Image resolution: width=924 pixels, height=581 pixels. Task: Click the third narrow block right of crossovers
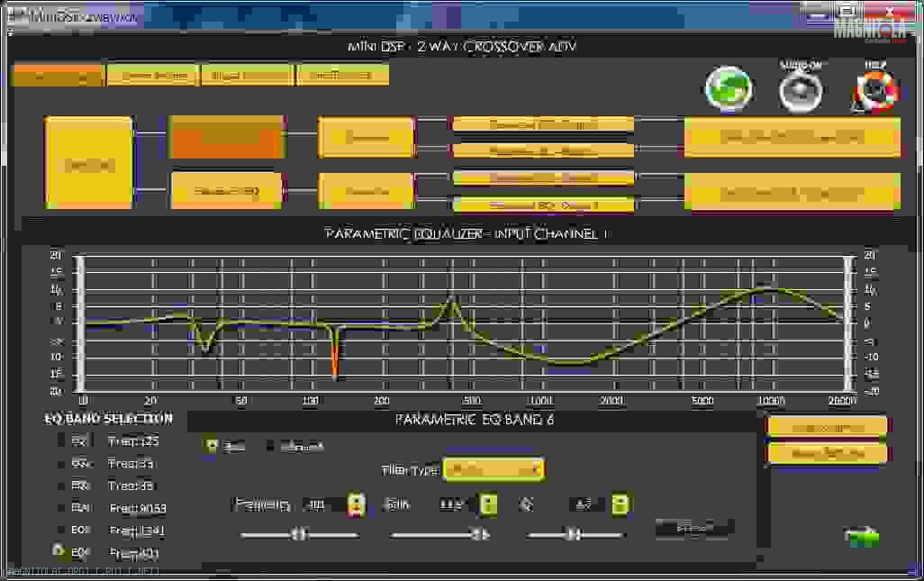(543, 177)
